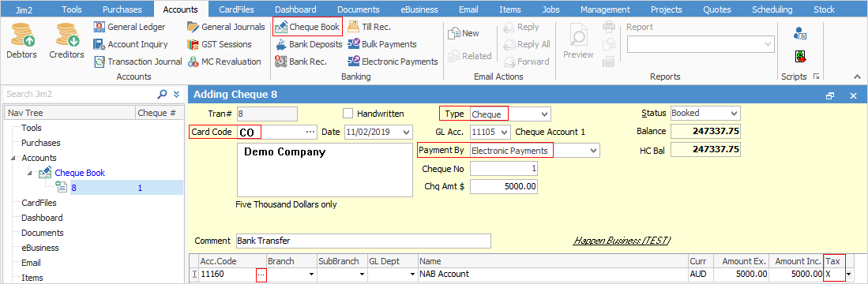868x284 pixels.
Task: Open Electronic Payments
Action: (393, 62)
